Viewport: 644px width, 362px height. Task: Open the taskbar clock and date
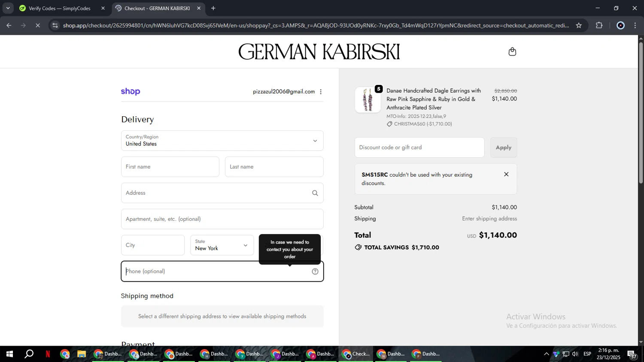pos(608,354)
